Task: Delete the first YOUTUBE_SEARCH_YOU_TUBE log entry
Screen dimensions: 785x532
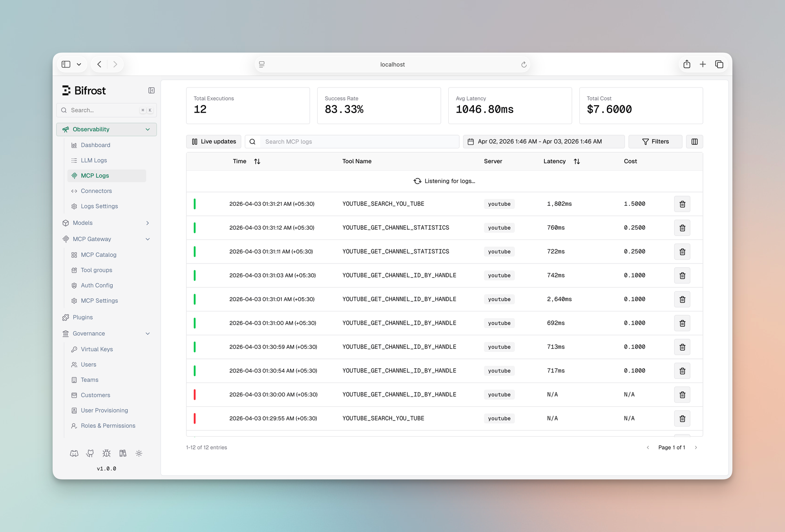Action: tap(682, 204)
